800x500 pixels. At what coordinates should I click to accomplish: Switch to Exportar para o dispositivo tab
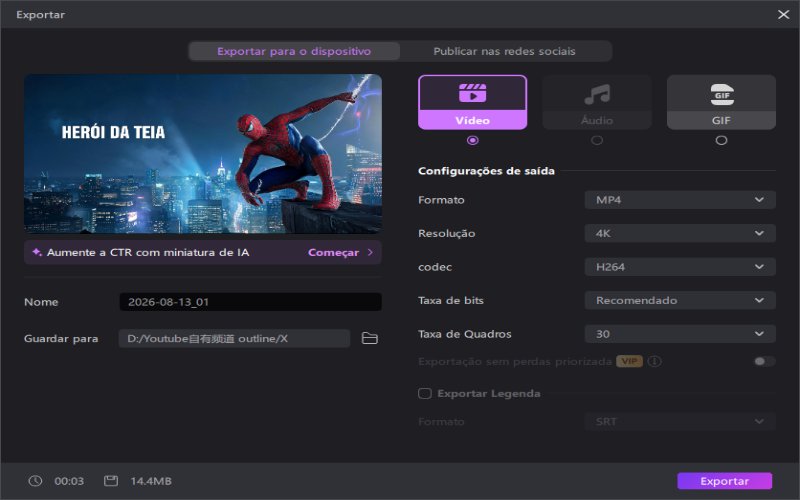click(x=294, y=51)
